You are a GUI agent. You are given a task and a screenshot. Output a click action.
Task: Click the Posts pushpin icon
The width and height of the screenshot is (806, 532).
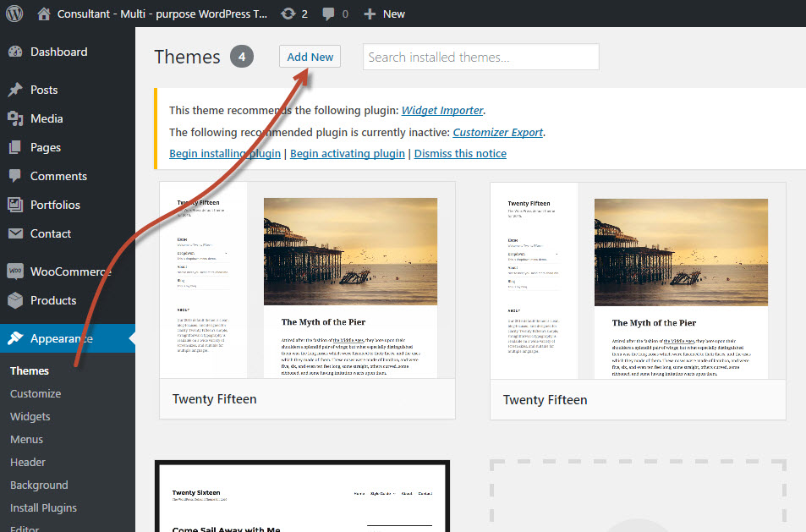click(x=15, y=90)
